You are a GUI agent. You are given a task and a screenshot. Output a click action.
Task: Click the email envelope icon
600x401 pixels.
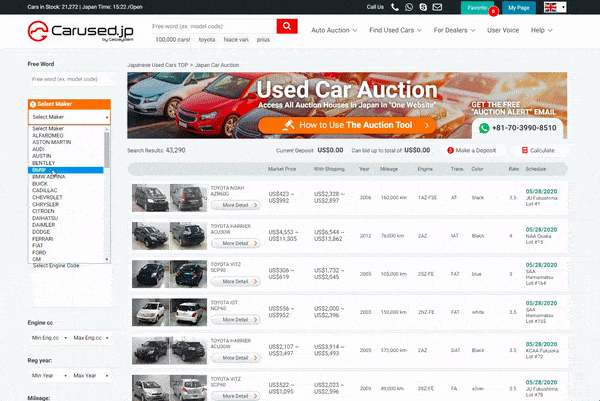[437, 7]
